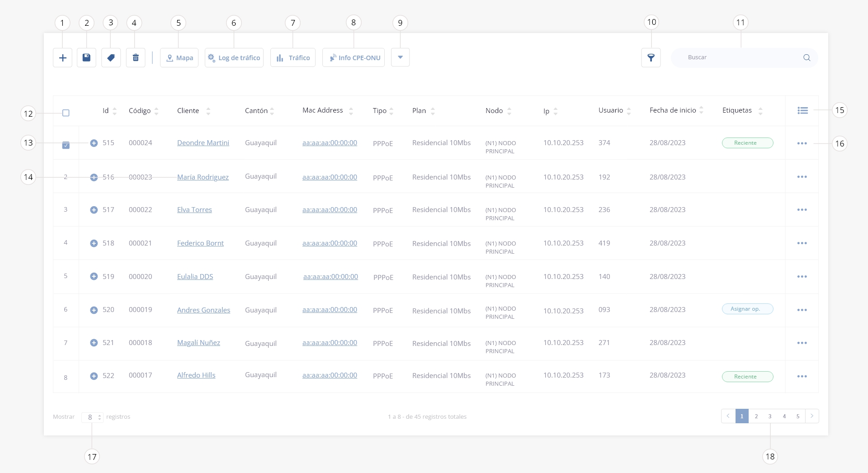Click the floppy disk save icon
868x473 pixels.
click(86, 58)
